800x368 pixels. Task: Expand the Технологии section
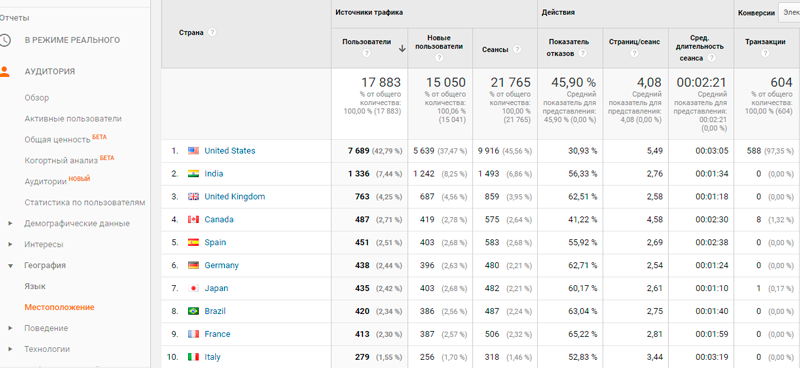10,349
